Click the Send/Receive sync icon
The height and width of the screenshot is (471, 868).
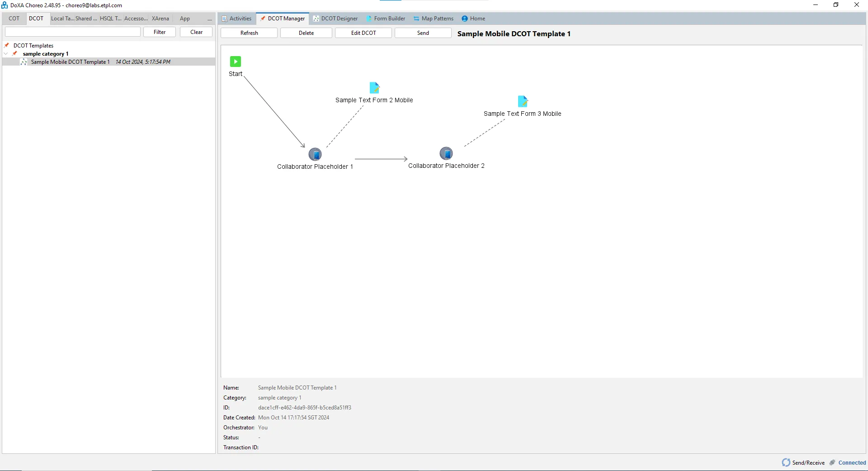[x=786, y=462]
